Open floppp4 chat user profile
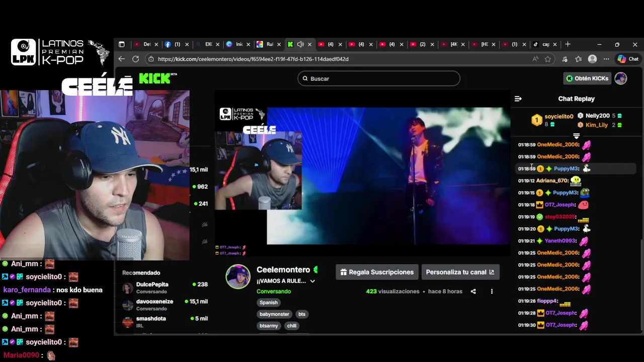 pos(547,301)
